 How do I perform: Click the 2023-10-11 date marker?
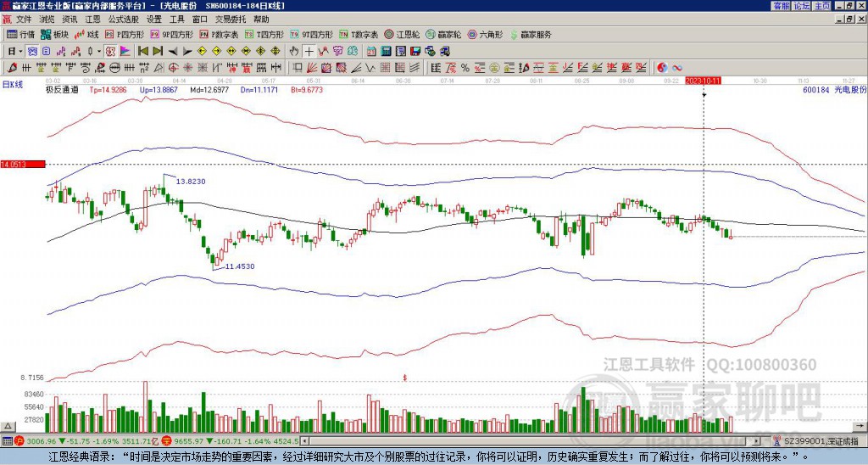tap(703, 81)
